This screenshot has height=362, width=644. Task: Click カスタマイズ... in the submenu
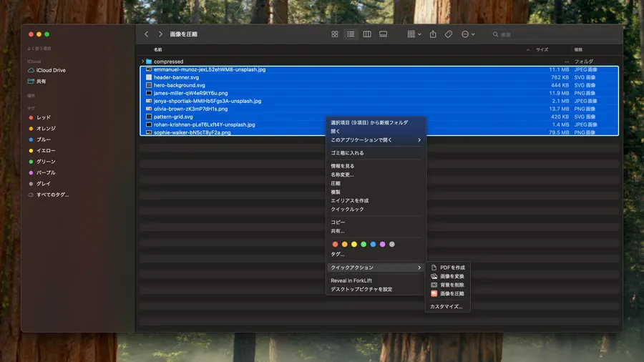pyautogui.click(x=447, y=307)
